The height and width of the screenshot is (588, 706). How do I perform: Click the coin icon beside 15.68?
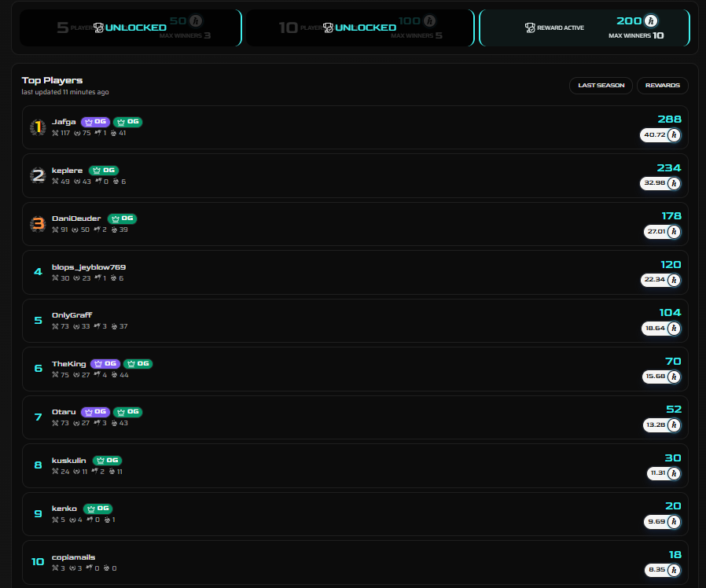tap(674, 377)
